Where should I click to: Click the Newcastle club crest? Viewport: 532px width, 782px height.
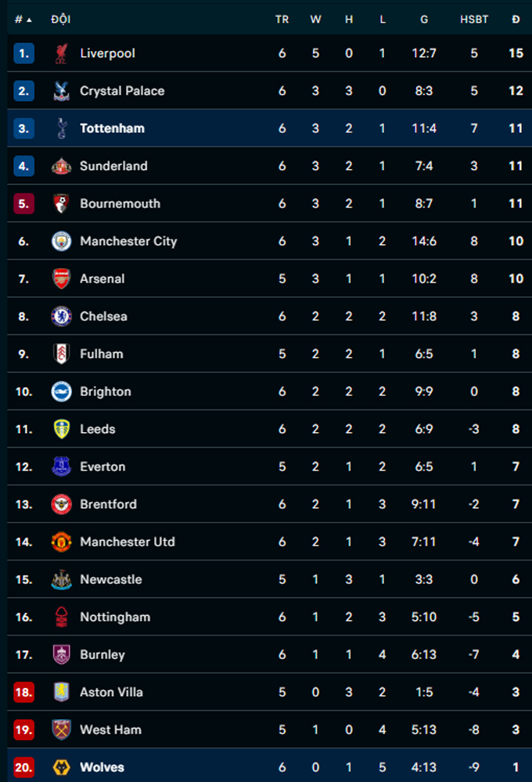(61, 579)
